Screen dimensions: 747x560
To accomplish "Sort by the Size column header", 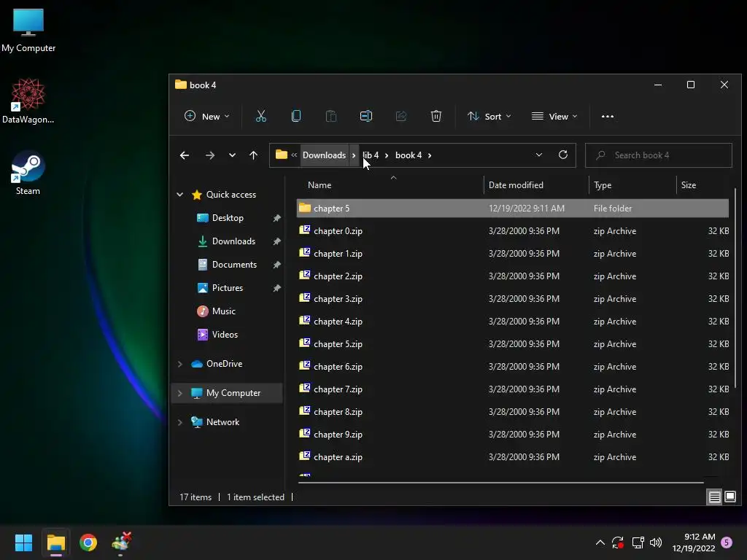I will pos(689,185).
